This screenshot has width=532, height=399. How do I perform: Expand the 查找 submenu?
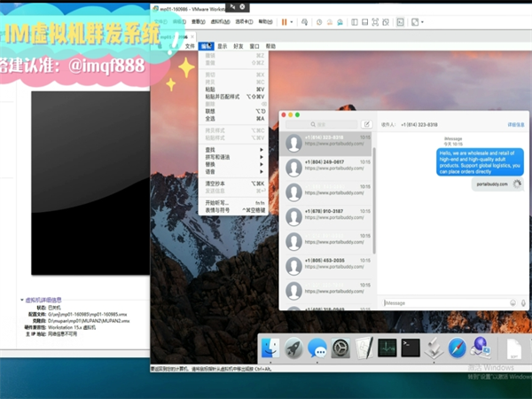(x=232, y=150)
